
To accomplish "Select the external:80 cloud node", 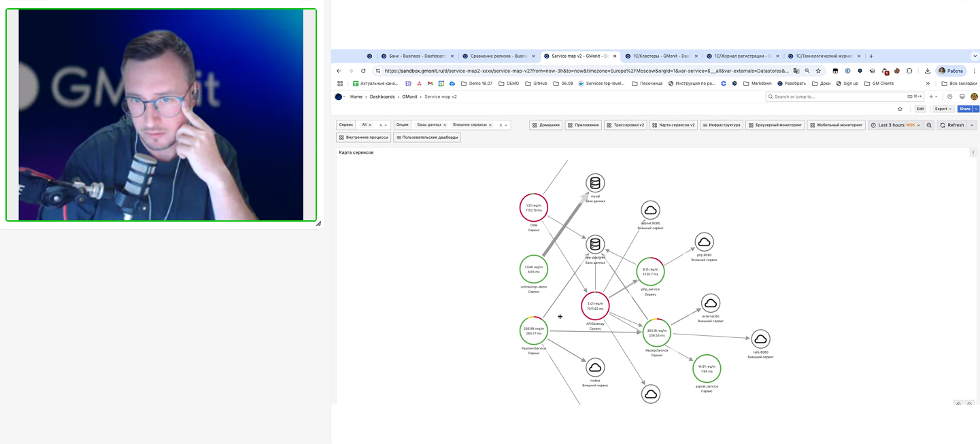I will point(710,303).
